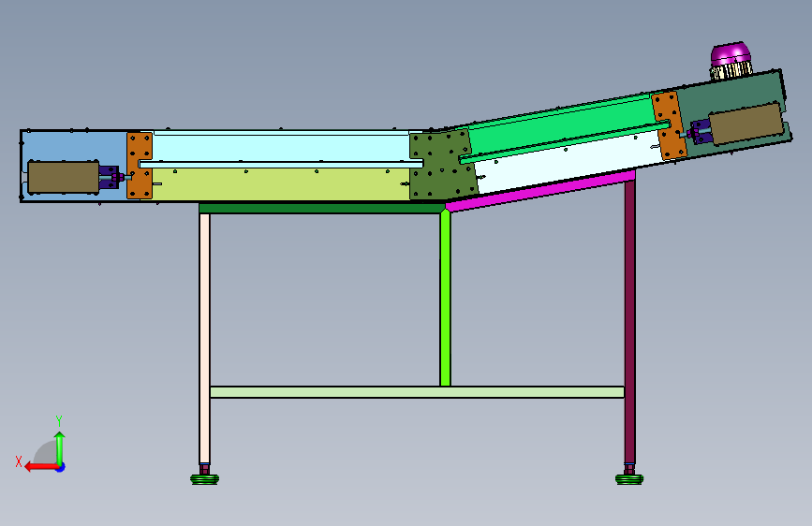Screen dimensions: 812x526
Task: Select the bright green vertical middle leg
Action: [x=445, y=299]
